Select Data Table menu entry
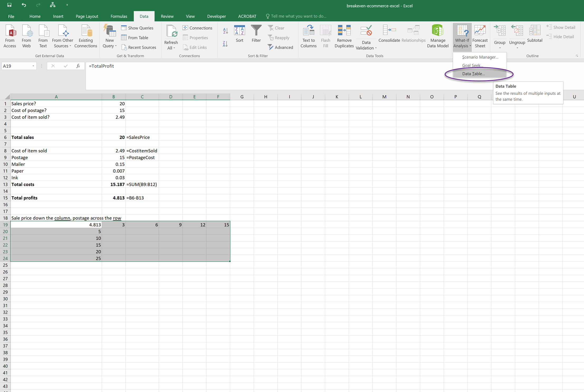The image size is (584, 392). [x=473, y=74]
